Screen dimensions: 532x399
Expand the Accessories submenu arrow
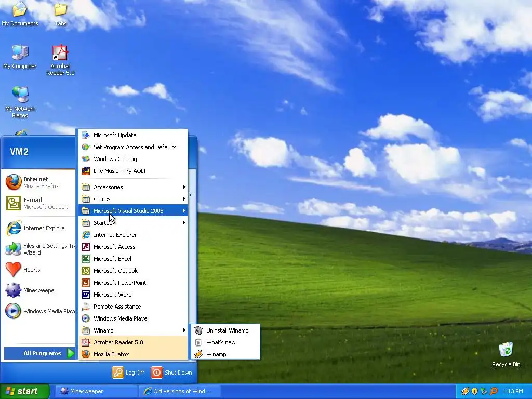tap(184, 187)
